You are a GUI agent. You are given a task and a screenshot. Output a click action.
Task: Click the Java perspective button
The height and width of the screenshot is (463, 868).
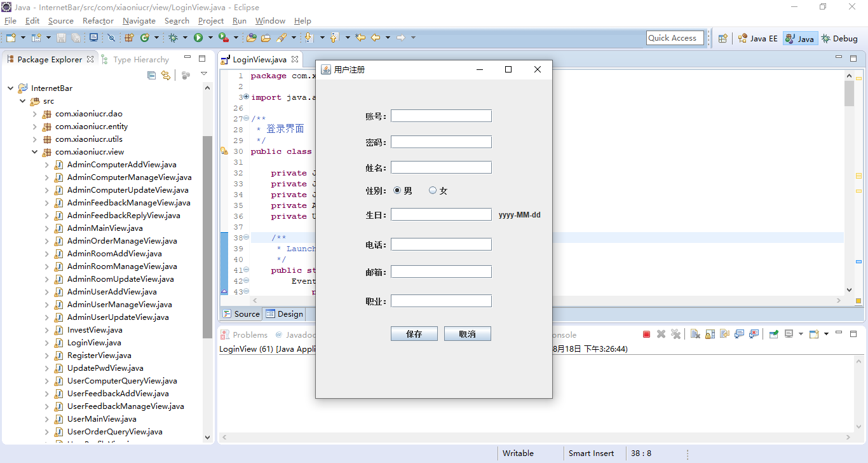point(799,38)
